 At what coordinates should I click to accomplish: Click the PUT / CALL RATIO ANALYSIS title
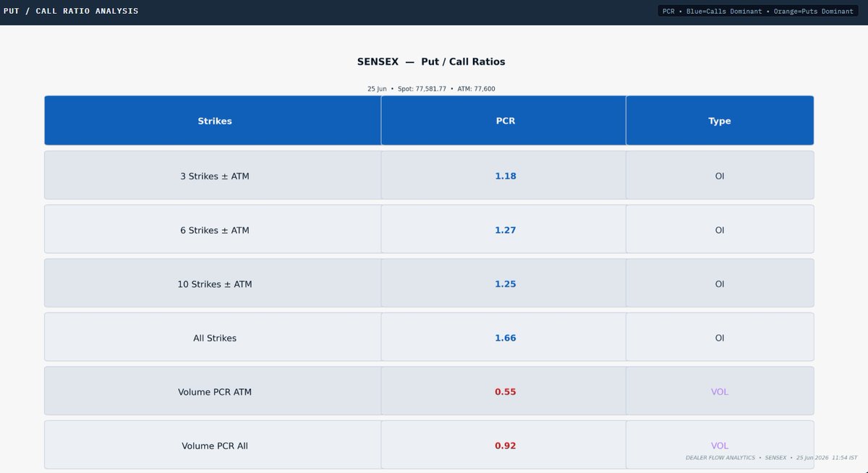pos(71,11)
